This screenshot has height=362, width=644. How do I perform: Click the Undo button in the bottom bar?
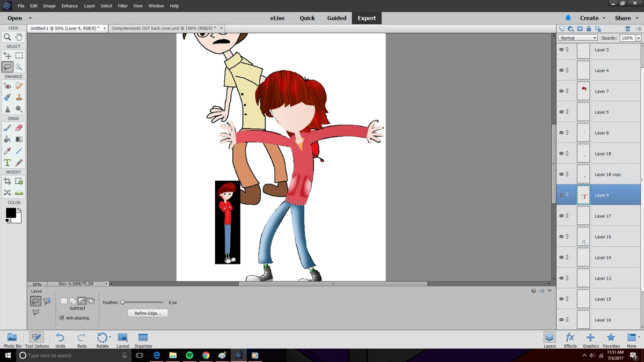60,338
